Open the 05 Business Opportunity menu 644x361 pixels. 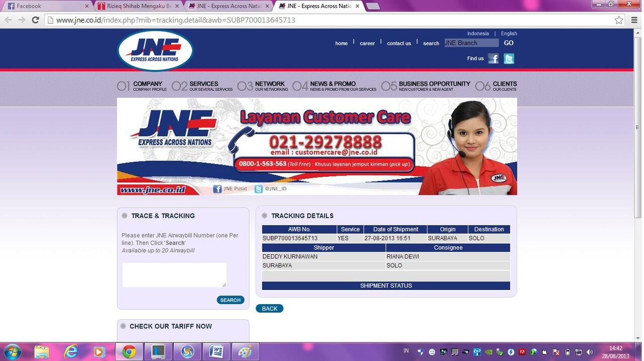click(x=426, y=86)
